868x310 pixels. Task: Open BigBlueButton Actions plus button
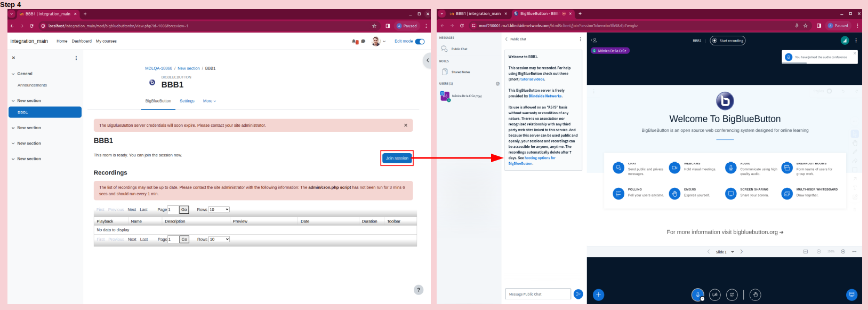tap(599, 295)
